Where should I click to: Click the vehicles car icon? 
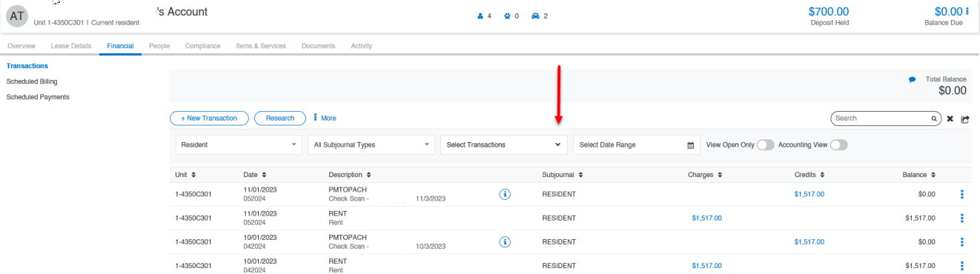pos(536,16)
